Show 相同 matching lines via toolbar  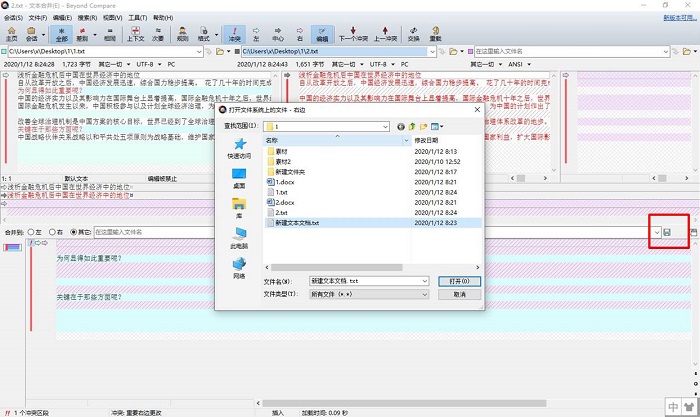click(x=110, y=34)
